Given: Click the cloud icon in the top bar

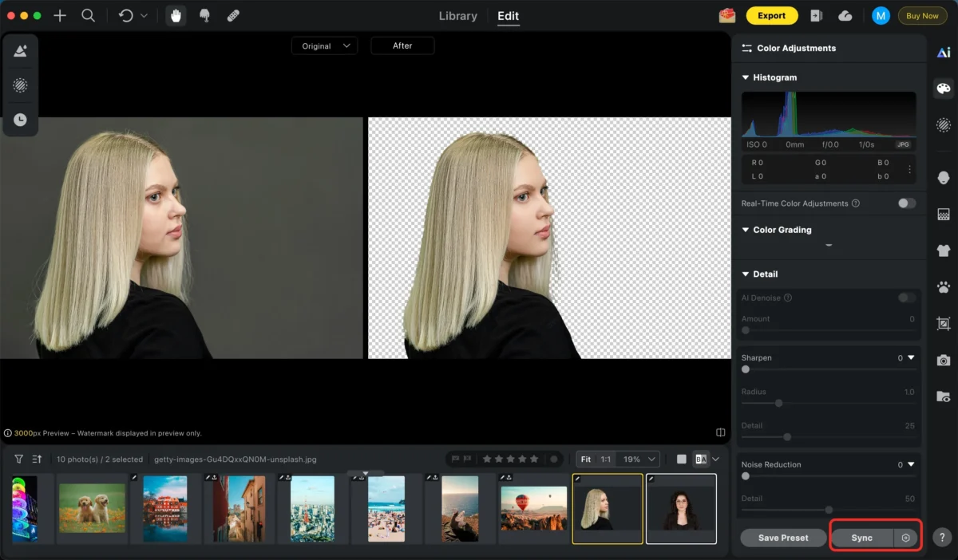Looking at the screenshot, I should (845, 15).
